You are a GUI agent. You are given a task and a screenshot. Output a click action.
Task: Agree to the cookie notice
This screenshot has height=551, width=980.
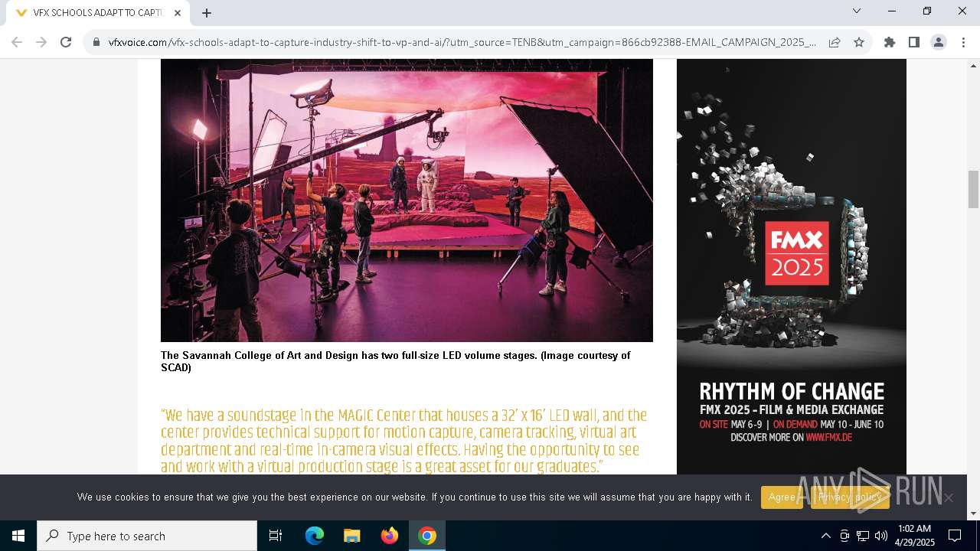[782, 497]
